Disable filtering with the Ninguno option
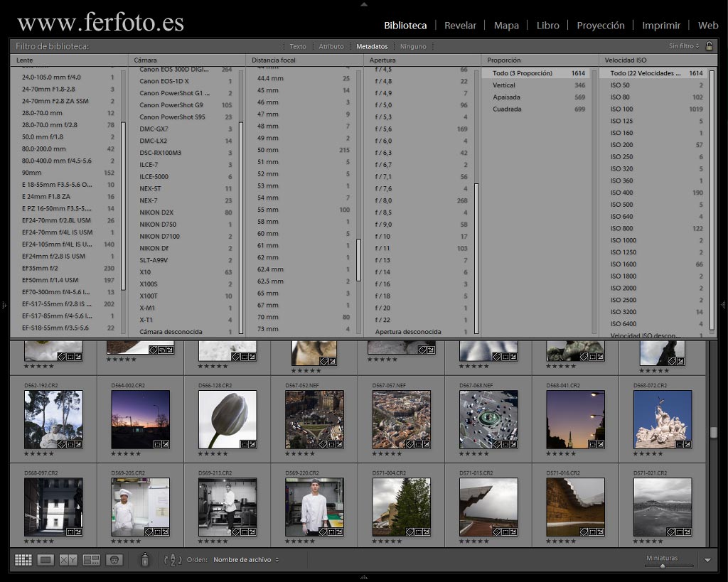 (413, 46)
